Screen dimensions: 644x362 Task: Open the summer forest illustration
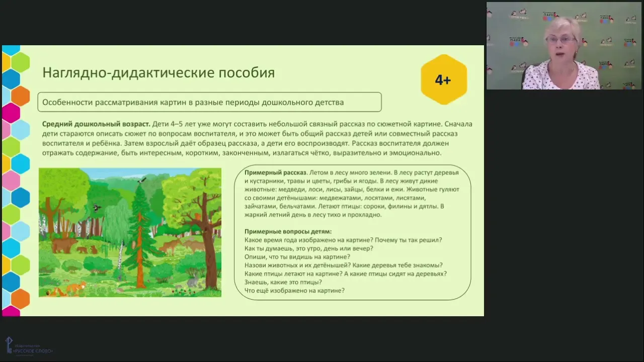coord(130,232)
